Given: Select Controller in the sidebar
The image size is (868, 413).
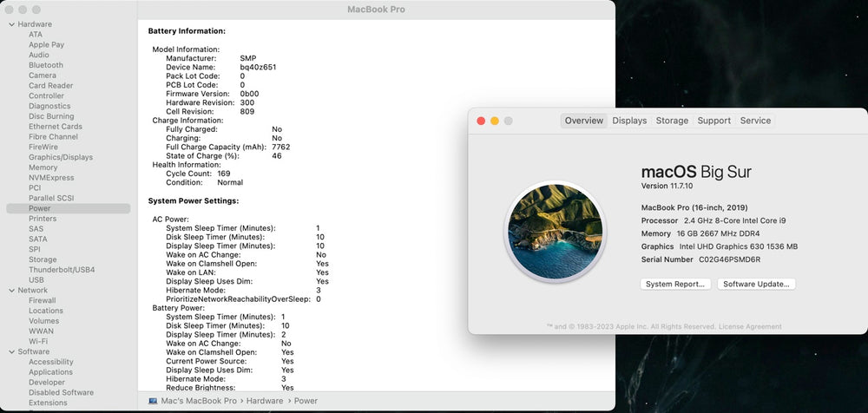Looking at the screenshot, I should pos(47,95).
